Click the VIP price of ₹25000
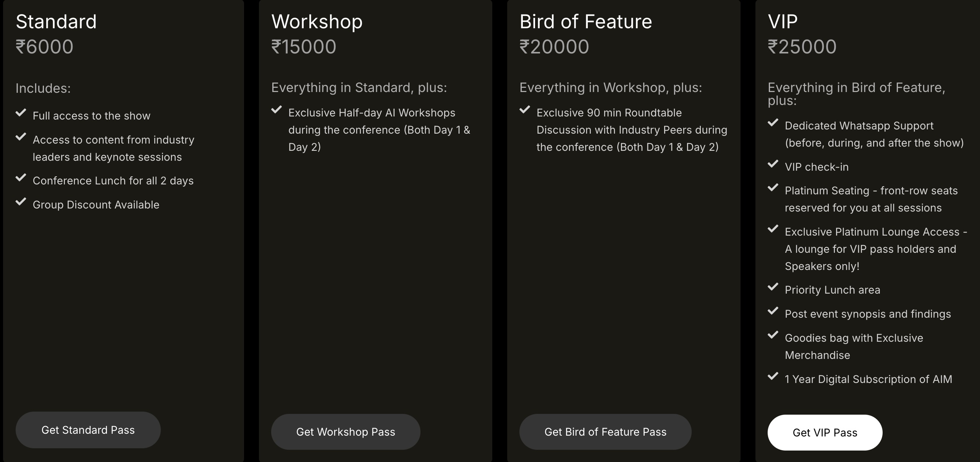 coord(801,46)
